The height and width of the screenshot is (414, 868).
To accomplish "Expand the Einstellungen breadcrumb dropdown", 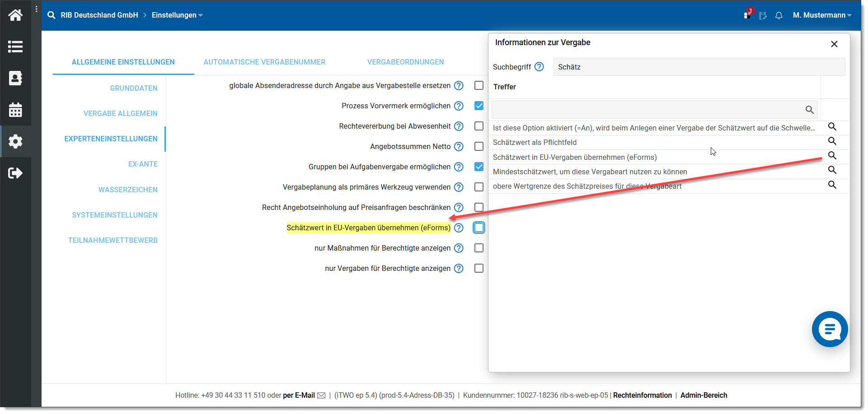I will pos(177,15).
